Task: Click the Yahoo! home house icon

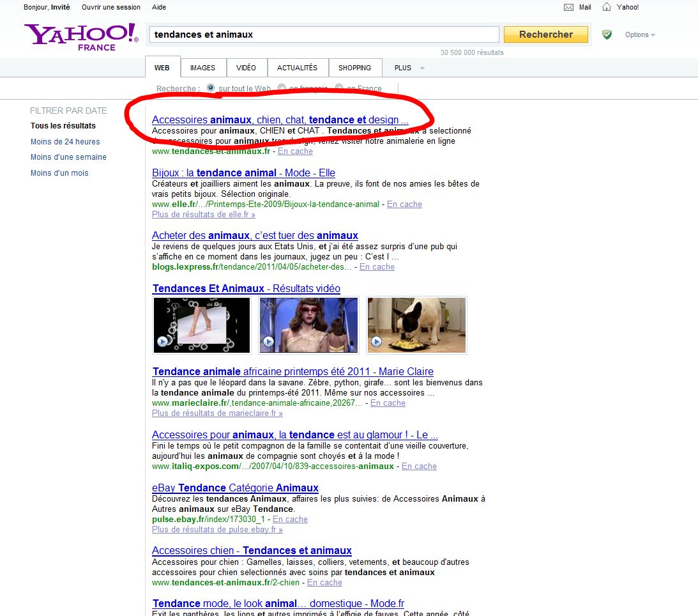Action: coord(606,6)
